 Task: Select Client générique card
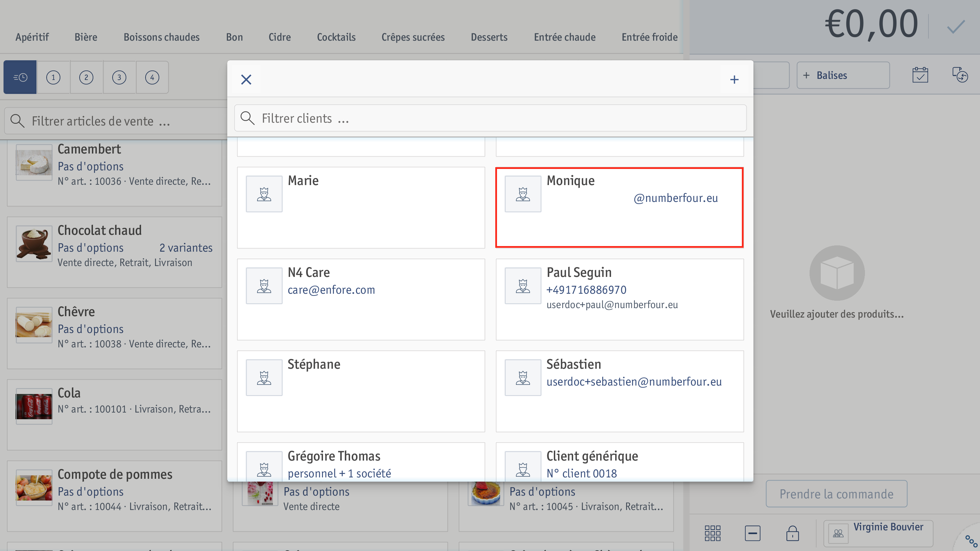[x=619, y=462]
